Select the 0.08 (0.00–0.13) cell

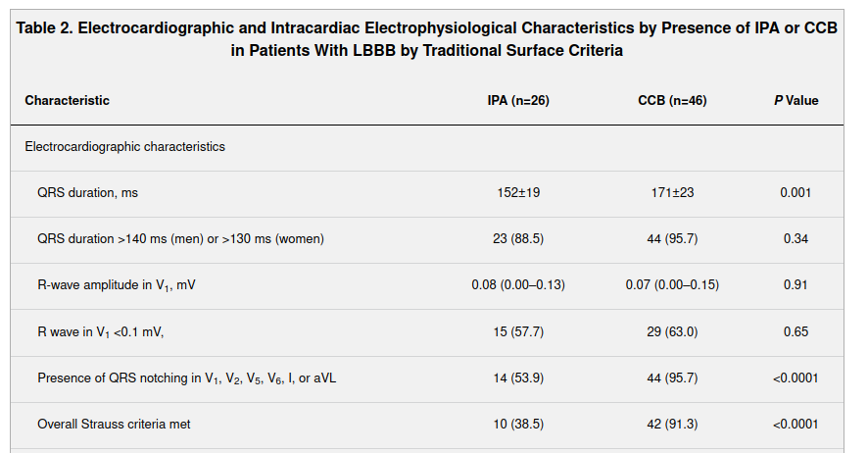pos(518,285)
